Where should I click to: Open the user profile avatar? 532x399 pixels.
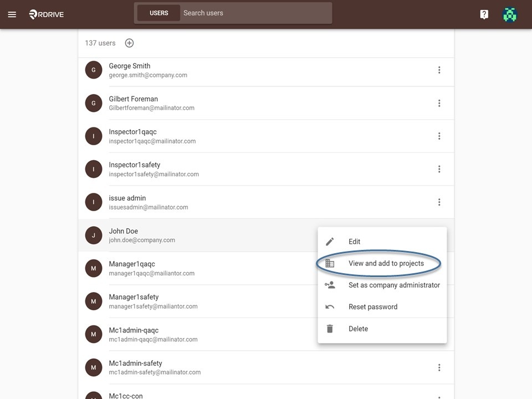(510, 14)
